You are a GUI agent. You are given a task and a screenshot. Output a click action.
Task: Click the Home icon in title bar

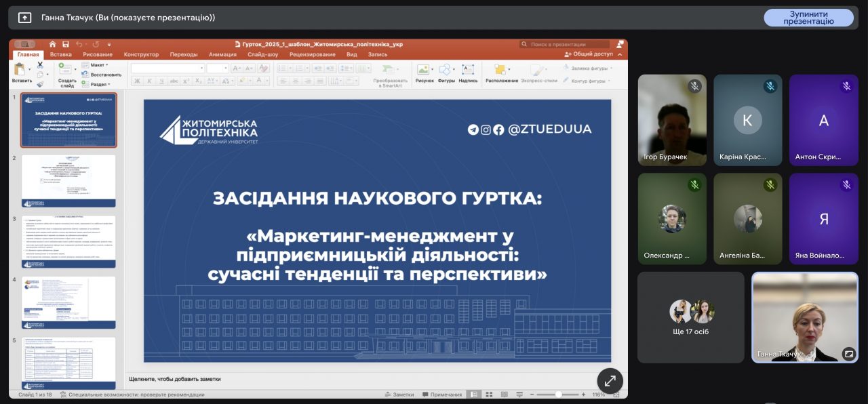[52, 44]
